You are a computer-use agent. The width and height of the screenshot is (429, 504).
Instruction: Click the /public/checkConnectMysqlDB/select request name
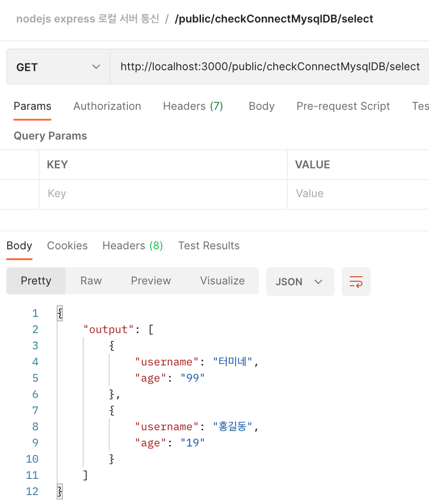pyautogui.click(x=274, y=19)
